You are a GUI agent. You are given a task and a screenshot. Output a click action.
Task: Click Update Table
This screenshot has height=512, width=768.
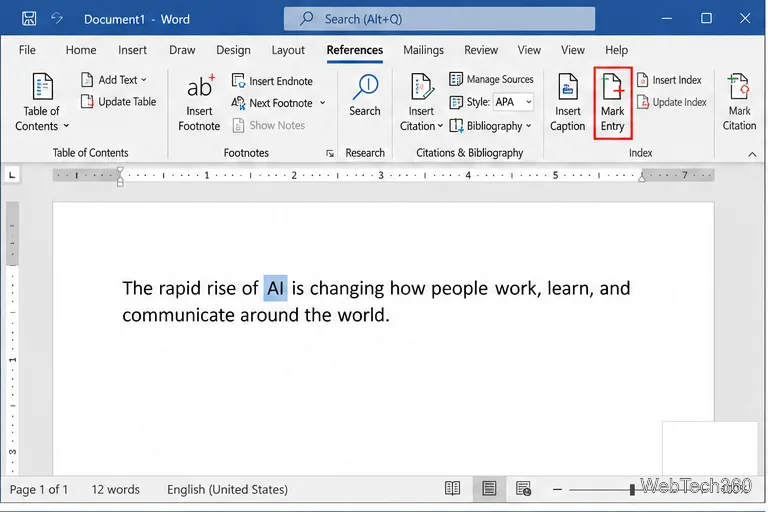tap(119, 101)
